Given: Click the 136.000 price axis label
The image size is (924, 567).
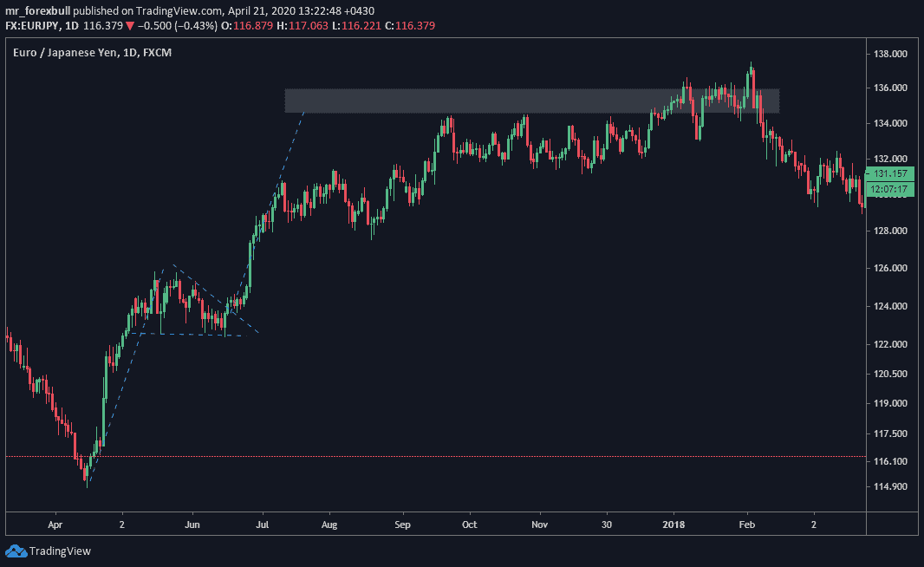Looking at the screenshot, I should click(x=889, y=88).
